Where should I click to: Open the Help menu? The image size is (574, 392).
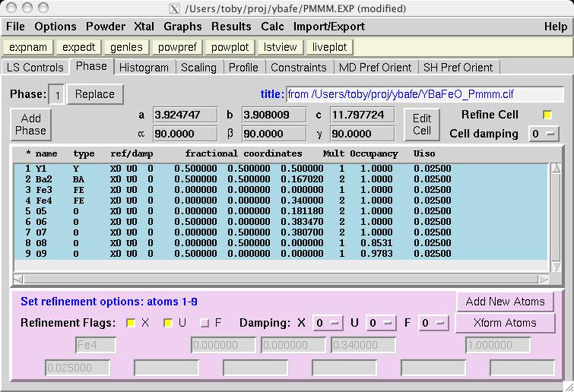[555, 27]
